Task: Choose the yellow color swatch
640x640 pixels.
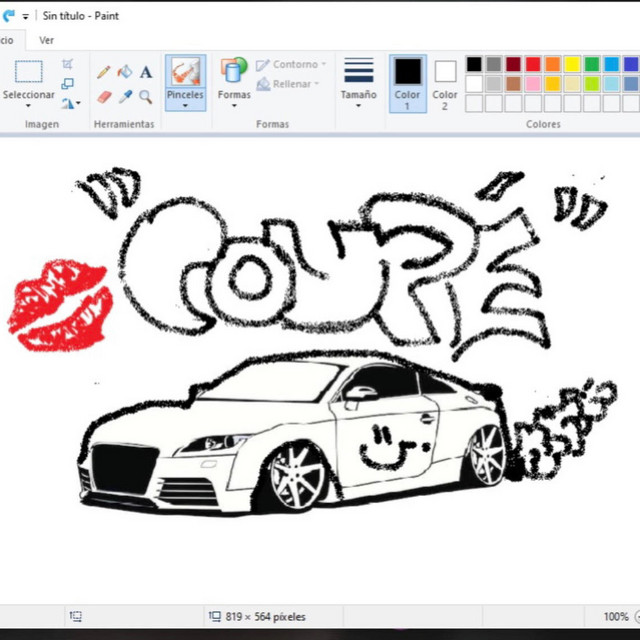Action: pos(572,64)
